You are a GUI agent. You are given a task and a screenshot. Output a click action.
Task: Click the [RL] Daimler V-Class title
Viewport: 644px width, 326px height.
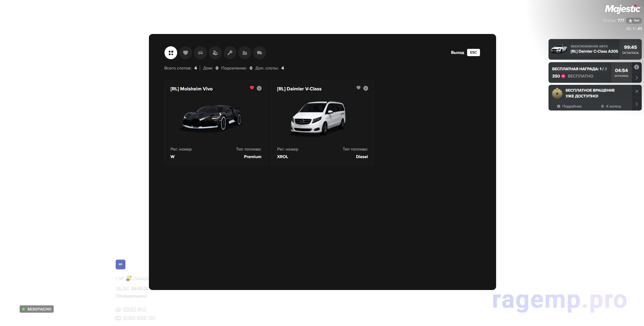click(299, 89)
